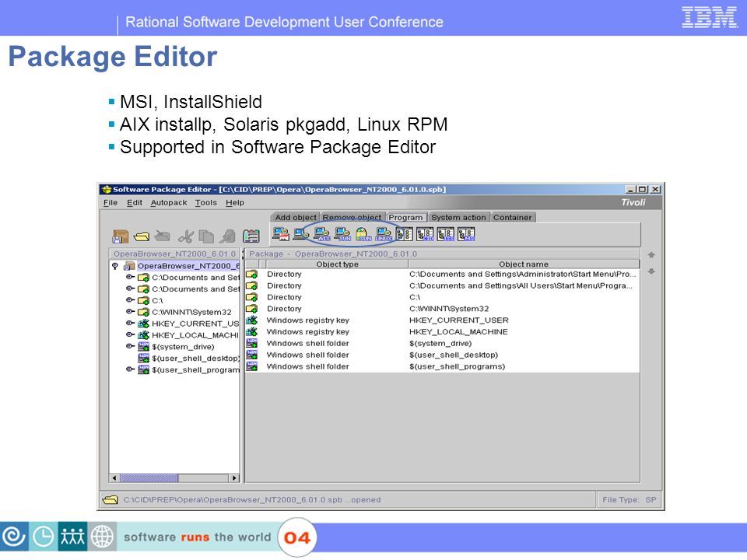Switch to the Container tab
747x560 pixels.
(x=512, y=217)
